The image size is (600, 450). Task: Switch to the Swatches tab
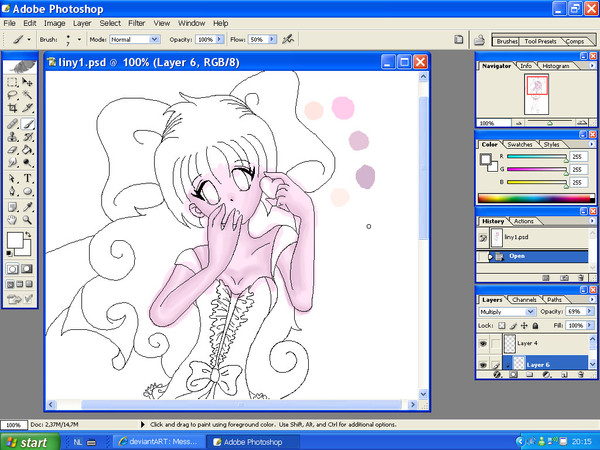[520, 145]
